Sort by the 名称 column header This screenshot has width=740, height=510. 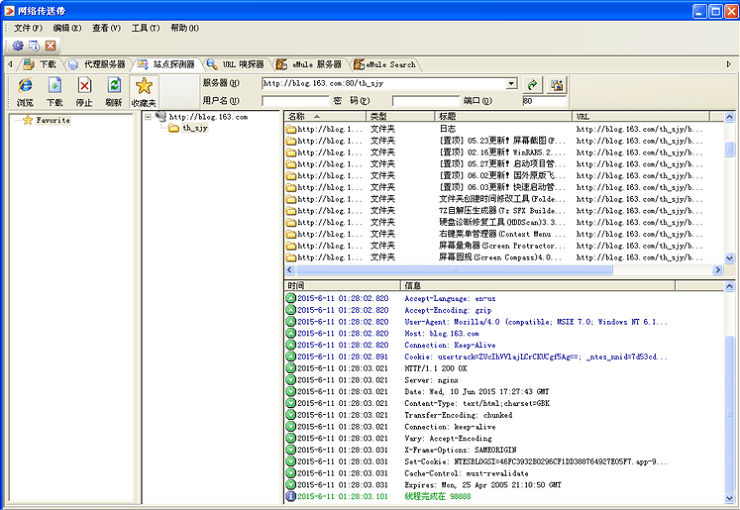[x=325, y=117]
